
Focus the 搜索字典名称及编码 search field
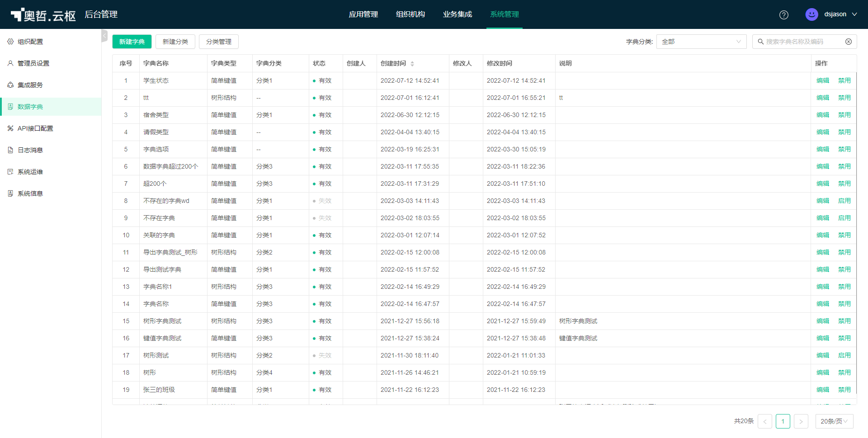804,42
